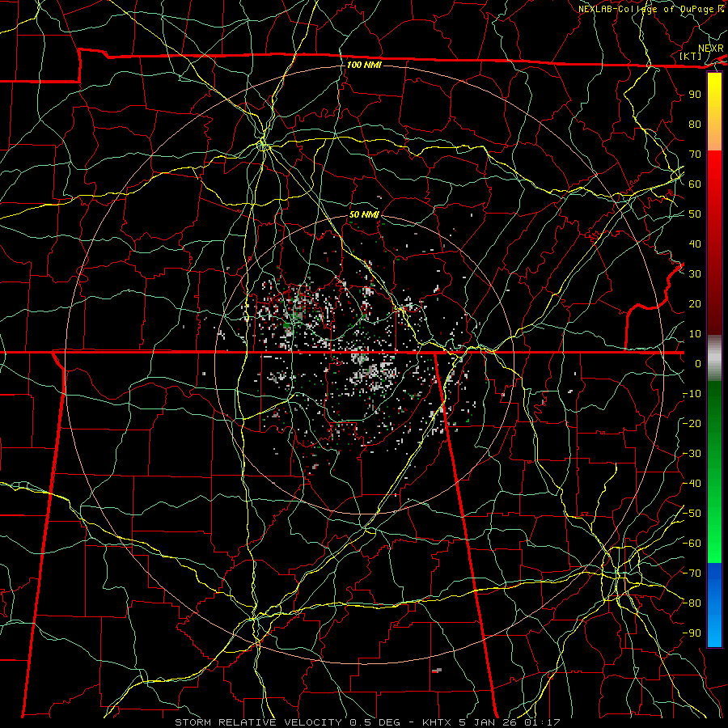Image resolution: width=728 pixels, height=728 pixels.
Task: Click the 90 value on the velocity scale
Action: pyautogui.click(x=695, y=95)
